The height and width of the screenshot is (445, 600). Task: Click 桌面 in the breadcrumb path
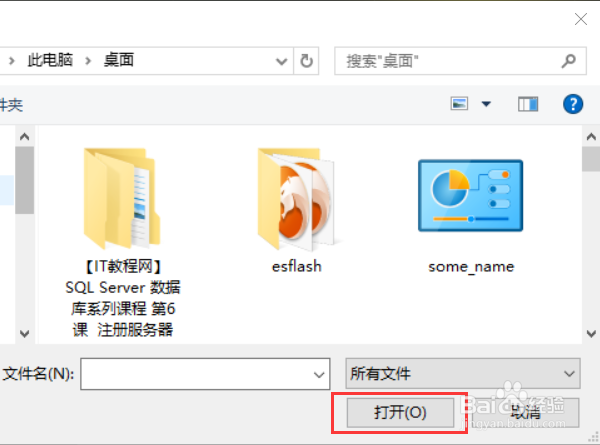coord(119,60)
